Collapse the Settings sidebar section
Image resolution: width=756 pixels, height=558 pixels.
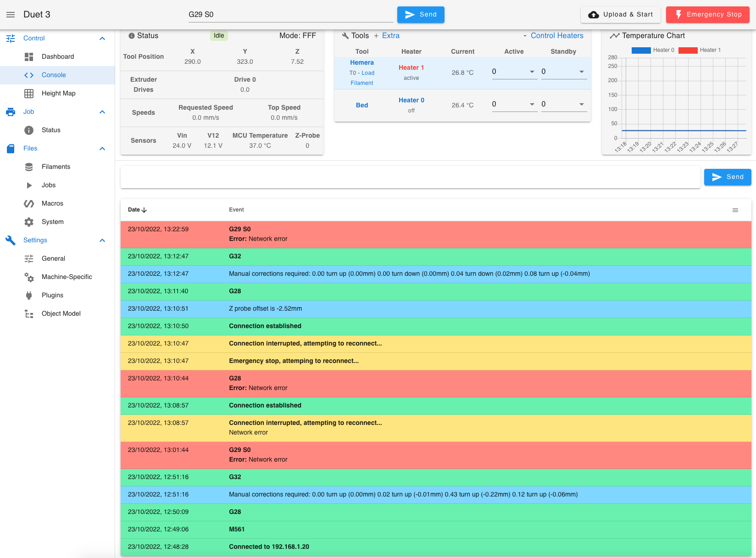tap(102, 240)
